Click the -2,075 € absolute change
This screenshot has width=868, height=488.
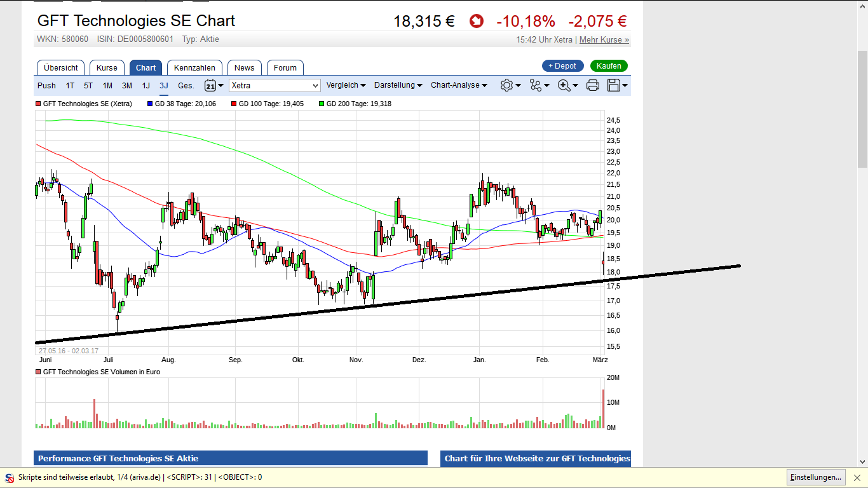click(x=597, y=22)
